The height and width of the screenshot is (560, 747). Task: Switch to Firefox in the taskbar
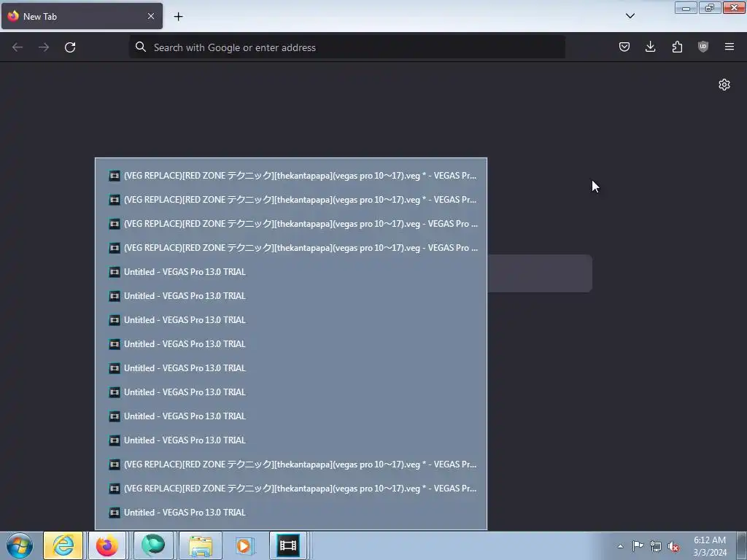pos(107,545)
